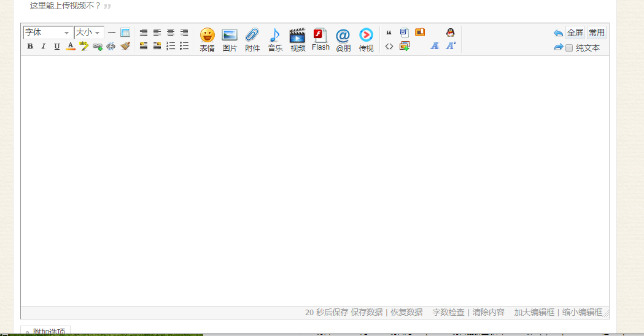Enable the 纯文本 plain text checkbox
Image resolution: width=644 pixels, height=336 pixels.
click(x=569, y=48)
